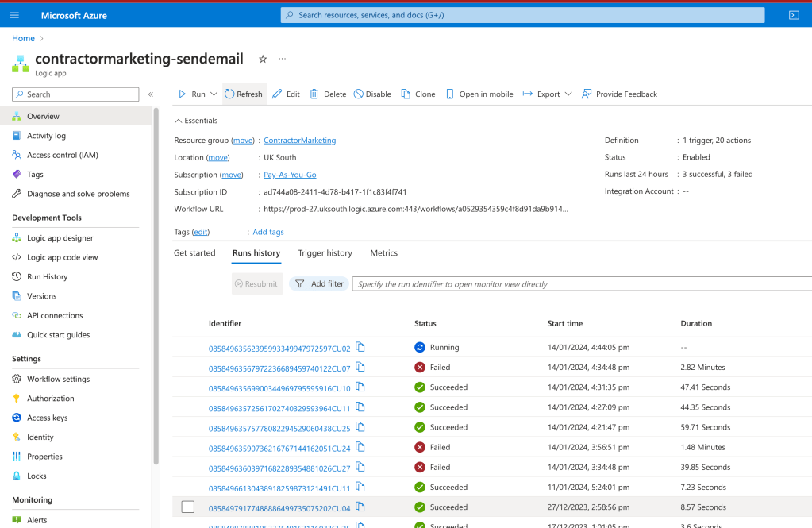Open the Running run ending CU02
812x528 pixels.
click(279, 349)
